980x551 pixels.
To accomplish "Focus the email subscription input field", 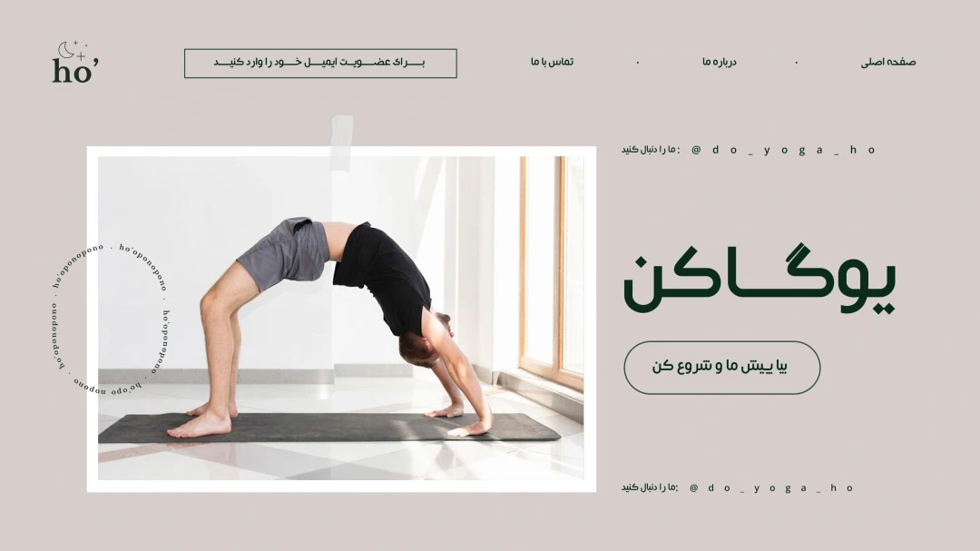I will (x=320, y=64).
